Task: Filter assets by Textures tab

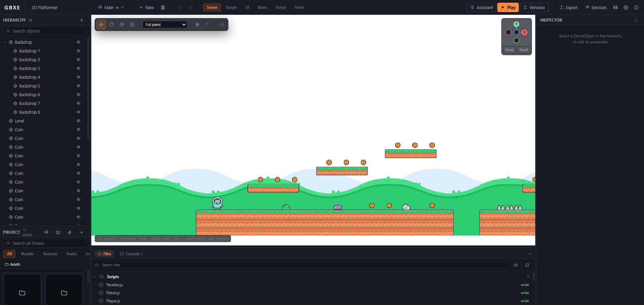Action: tap(50, 254)
